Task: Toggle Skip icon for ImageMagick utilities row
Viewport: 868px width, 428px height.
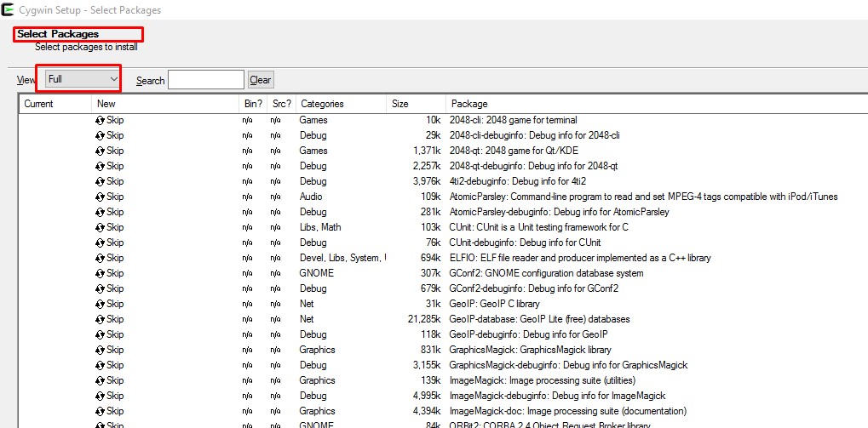Action: (100, 380)
